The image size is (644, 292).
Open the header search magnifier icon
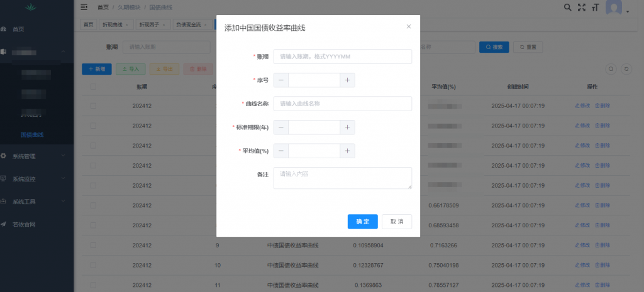[x=568, y=8]
